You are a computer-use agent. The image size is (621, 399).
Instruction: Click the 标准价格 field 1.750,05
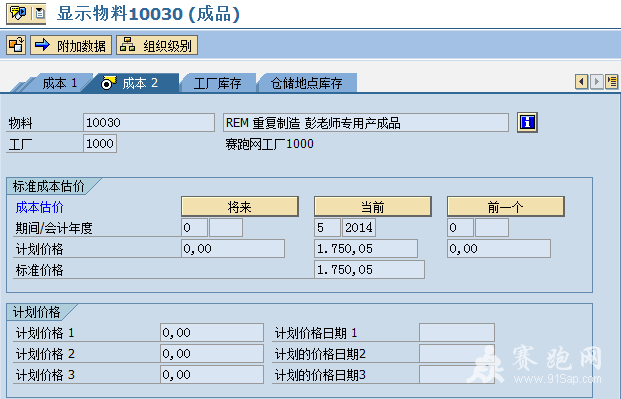370,269
